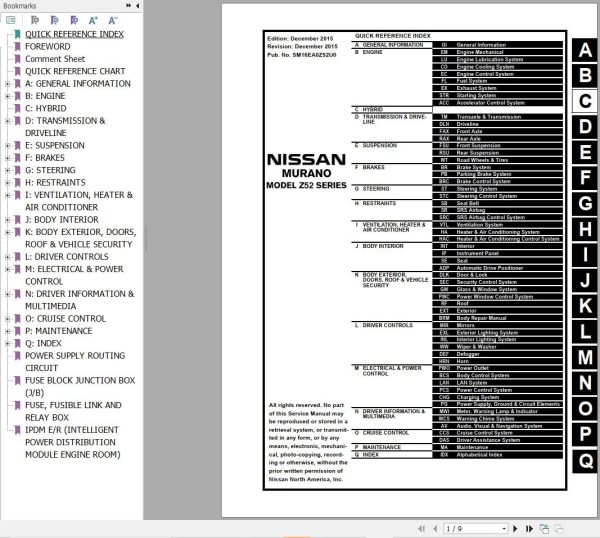The image size is (600, 538).
Task: Expand the F: BRAKES bookmark
Action: 8,158
